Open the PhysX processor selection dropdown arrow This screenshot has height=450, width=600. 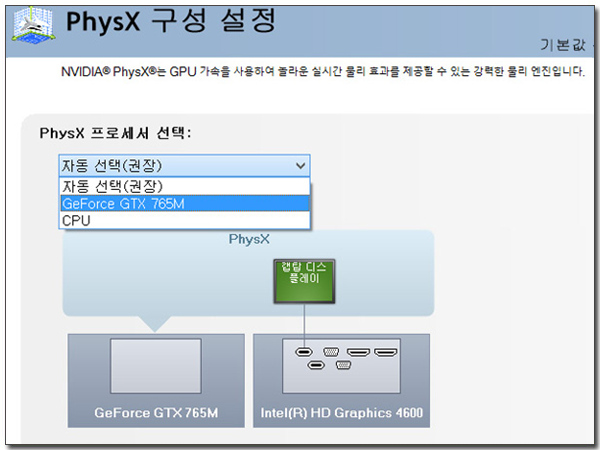[x=300, y=166]
